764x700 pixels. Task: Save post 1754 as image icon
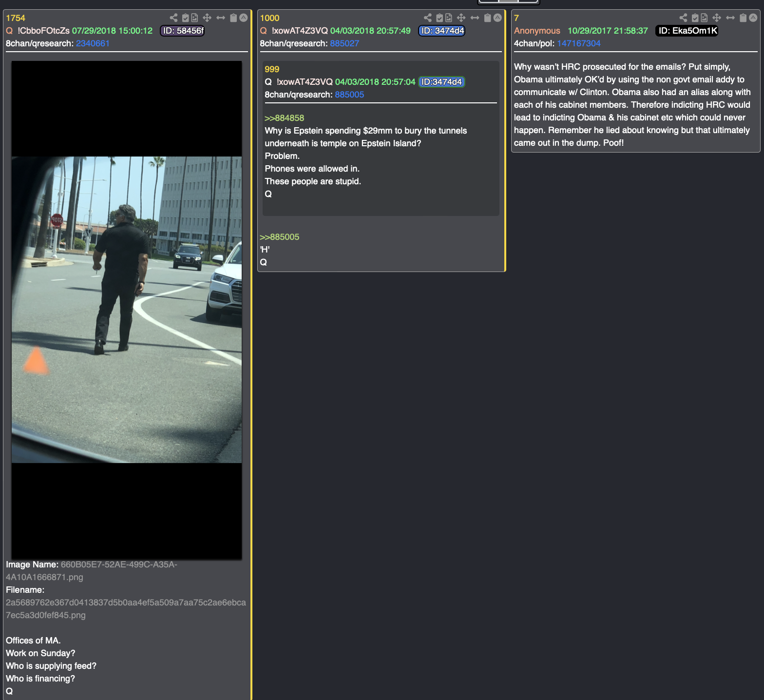point(194,18)
